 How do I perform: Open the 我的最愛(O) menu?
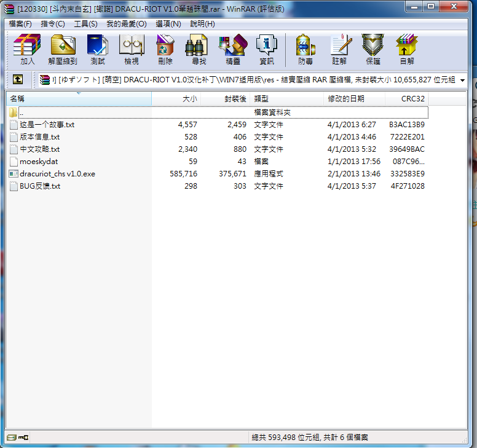[126, 24]
